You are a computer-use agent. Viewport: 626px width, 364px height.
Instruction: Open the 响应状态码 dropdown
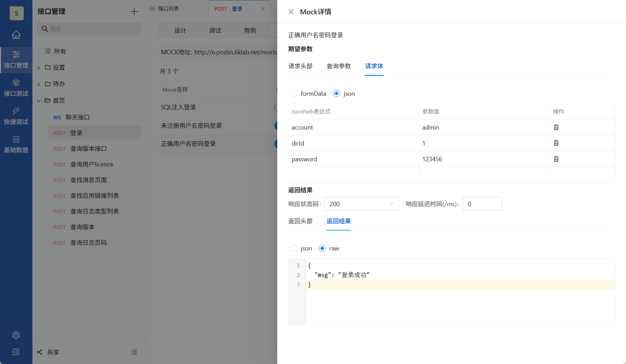pos(361,204)
